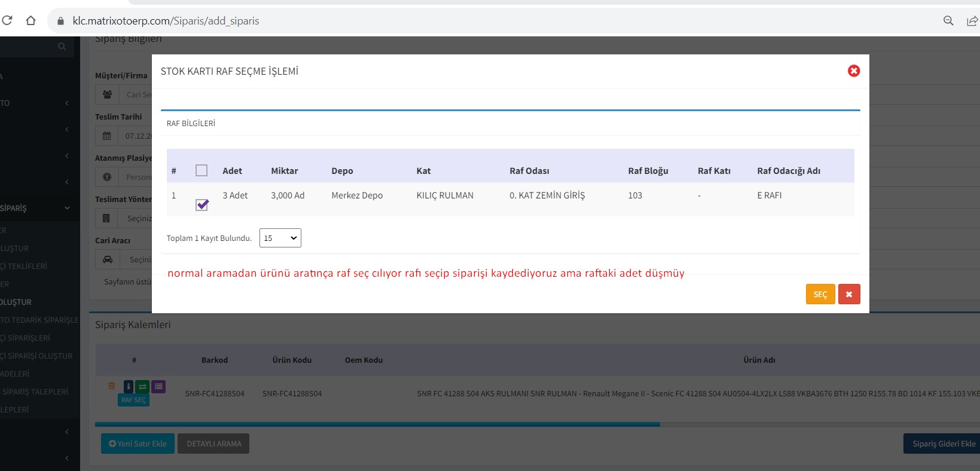Open the 15 records-per-page dropdown

pos(280,238)
